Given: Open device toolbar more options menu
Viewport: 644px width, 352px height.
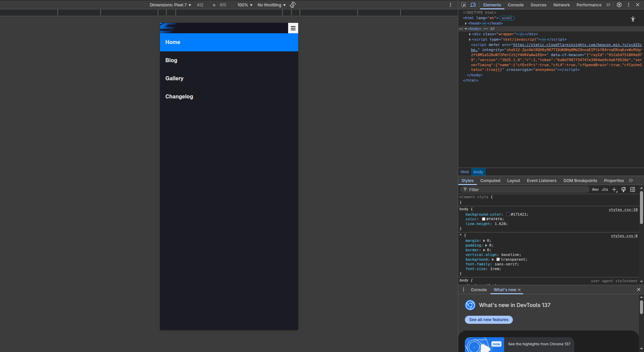Looking at the screenshot, I should coord(450,5).
